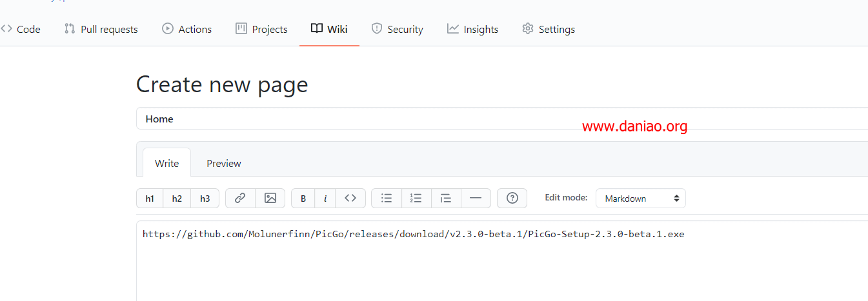Switch to the Preview tab

pyautogui.click(x=224, y=163)
